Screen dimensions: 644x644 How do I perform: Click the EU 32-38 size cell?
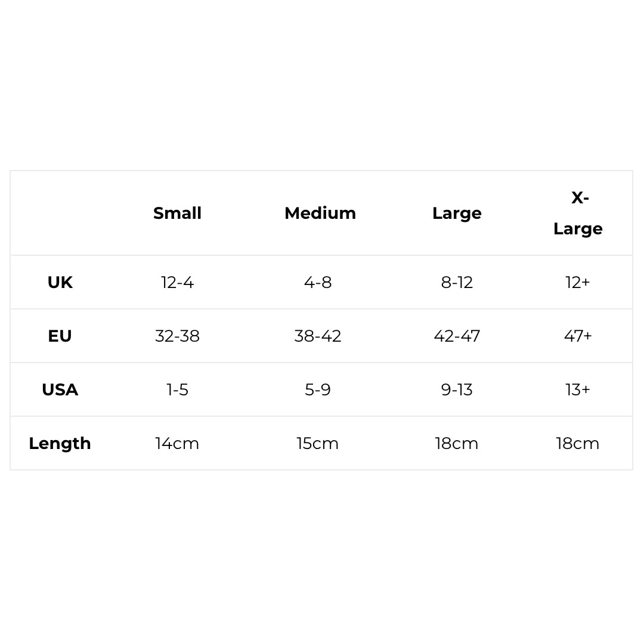pyautogui.click(x=177, y=336)
